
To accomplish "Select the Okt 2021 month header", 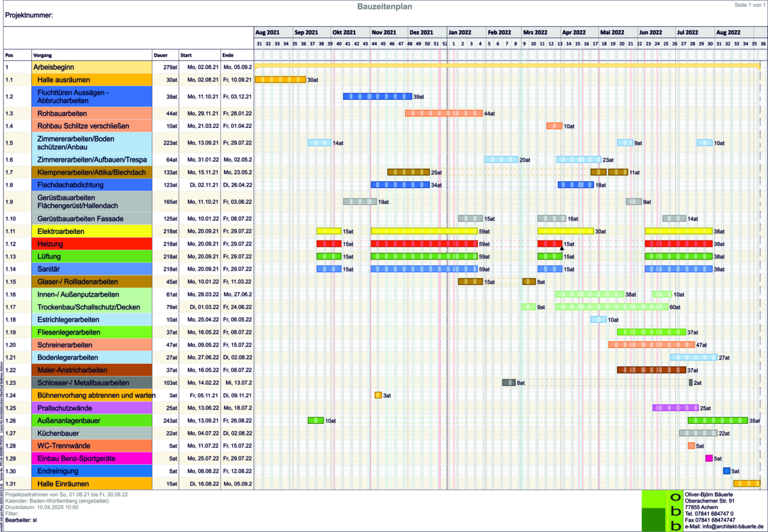I will point(344,32).
